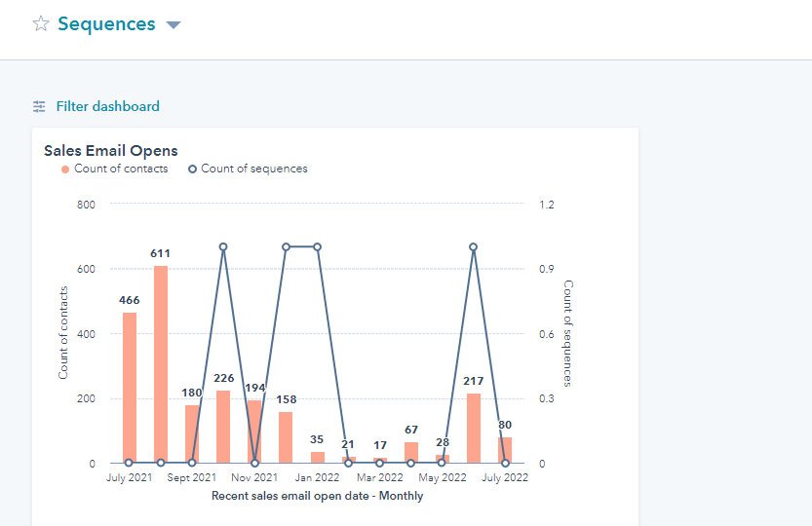This screenshot has width=812, height=526.
Task: Click the Sequences dashboard title
Action: coord(106,24)
